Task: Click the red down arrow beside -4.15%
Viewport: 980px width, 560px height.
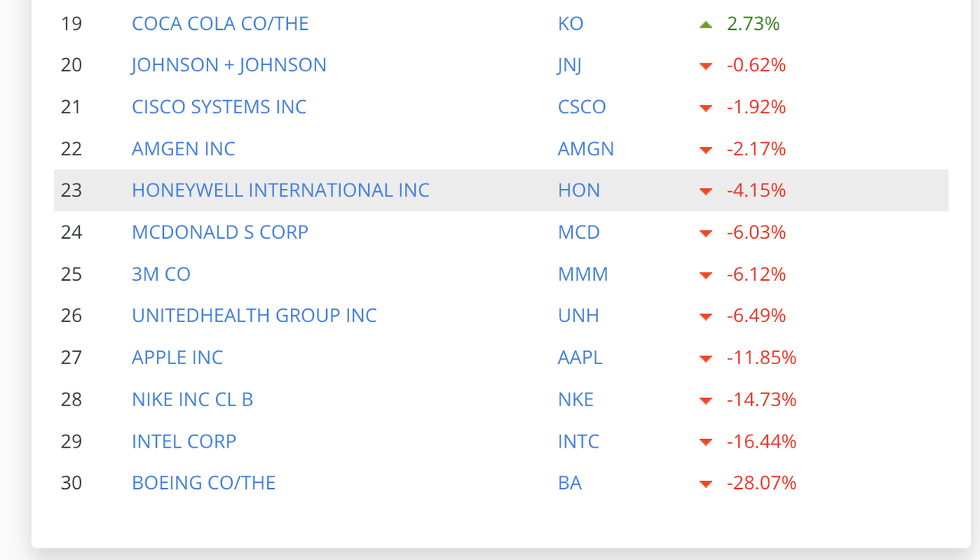Action: coord(706,191)
